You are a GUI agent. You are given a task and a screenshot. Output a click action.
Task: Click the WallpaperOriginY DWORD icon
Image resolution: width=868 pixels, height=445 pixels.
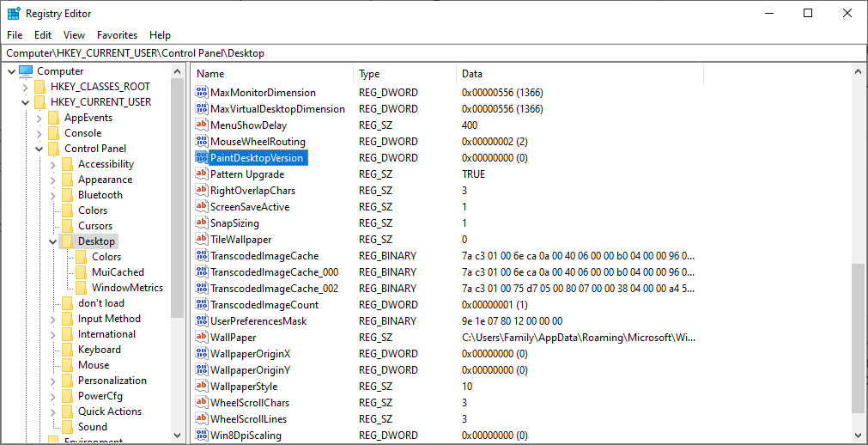click(x=202, y=369)
